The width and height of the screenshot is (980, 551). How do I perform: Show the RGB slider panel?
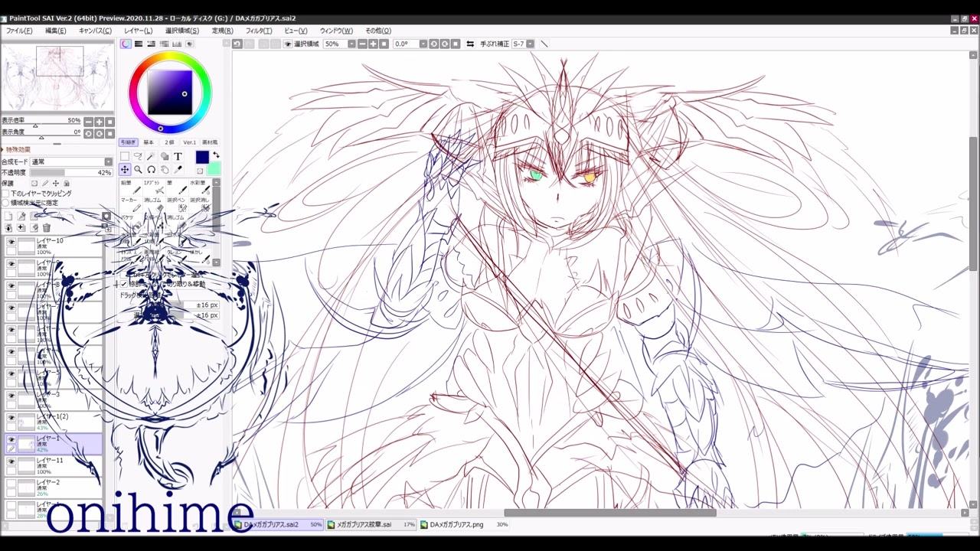(139, 44)
